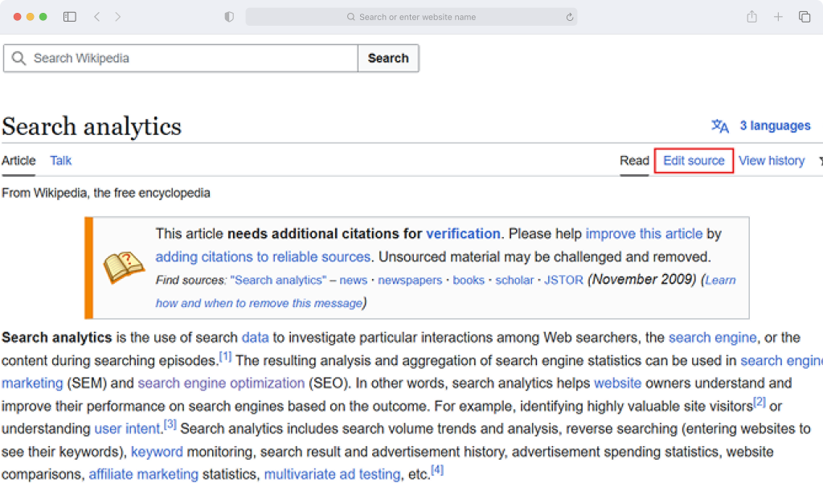Click 'From Wikipedia, the free encyclopedia' text

coord(105,193)
